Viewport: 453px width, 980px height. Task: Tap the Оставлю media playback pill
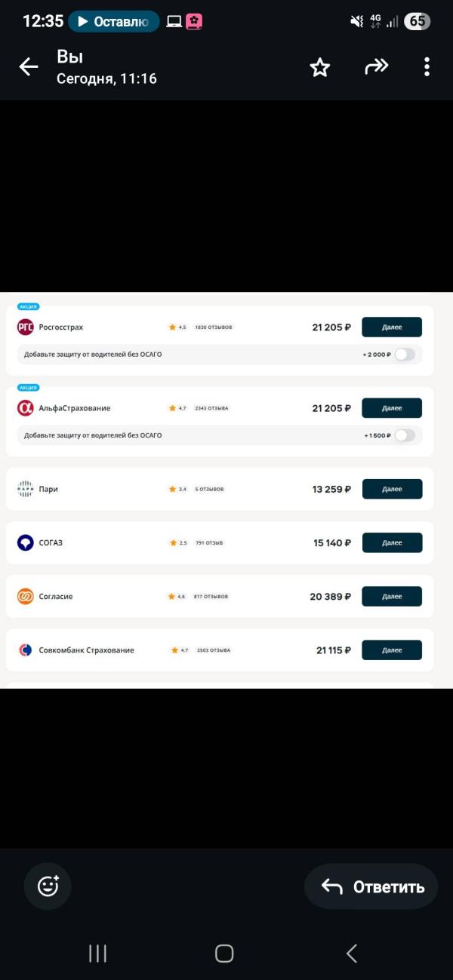click(x=114, y=21)
